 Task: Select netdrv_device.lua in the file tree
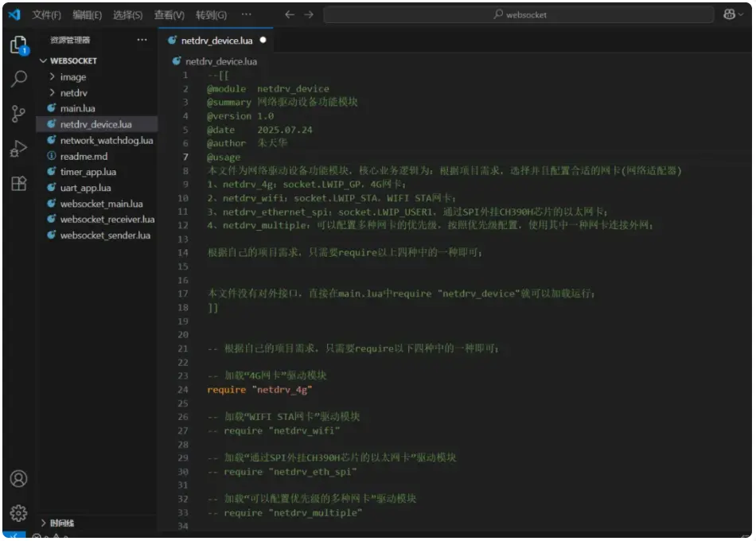tap(97, 124)
